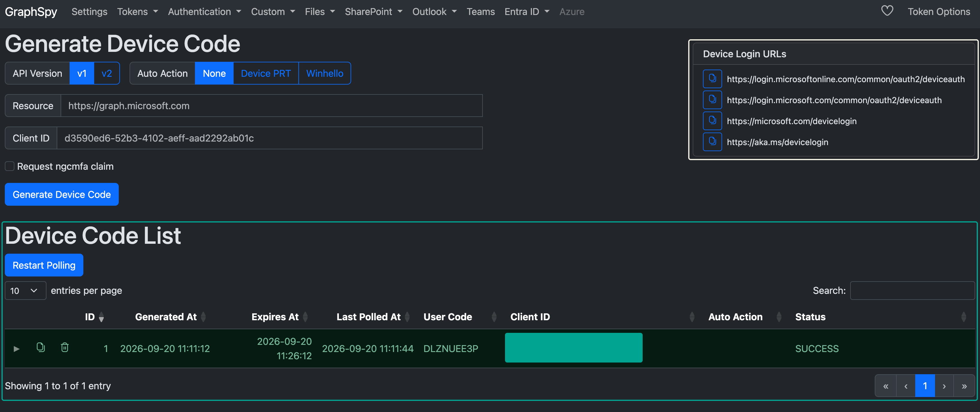Image resolution: width=980 pixels, height=412 pixels.
Task: Select page 1 in pagination
Action: pos(925,386)
